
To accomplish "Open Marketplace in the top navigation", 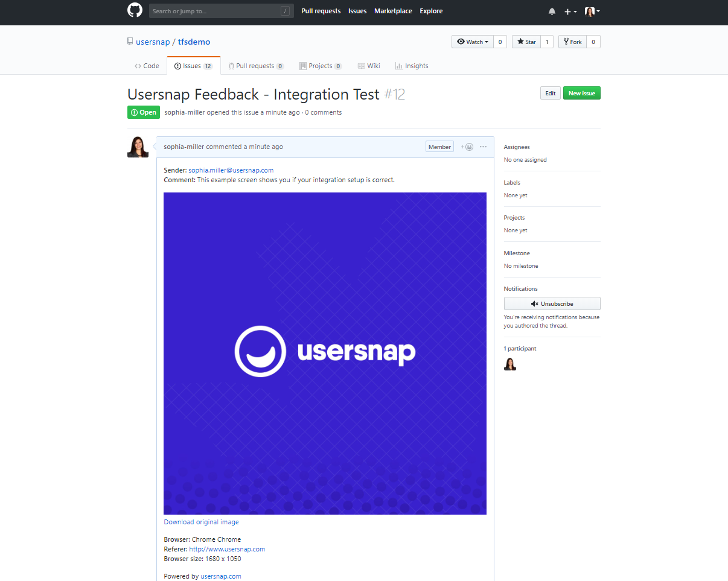I will tap(393, 11).
